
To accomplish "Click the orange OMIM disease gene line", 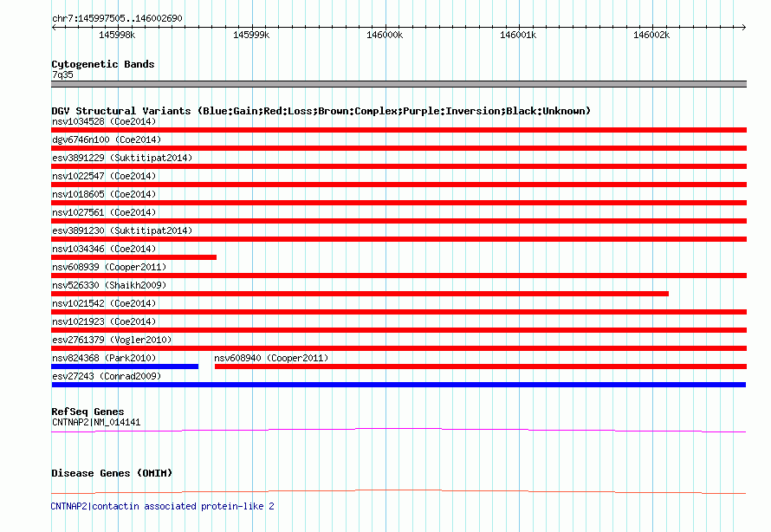I will (x=398, y=491).
